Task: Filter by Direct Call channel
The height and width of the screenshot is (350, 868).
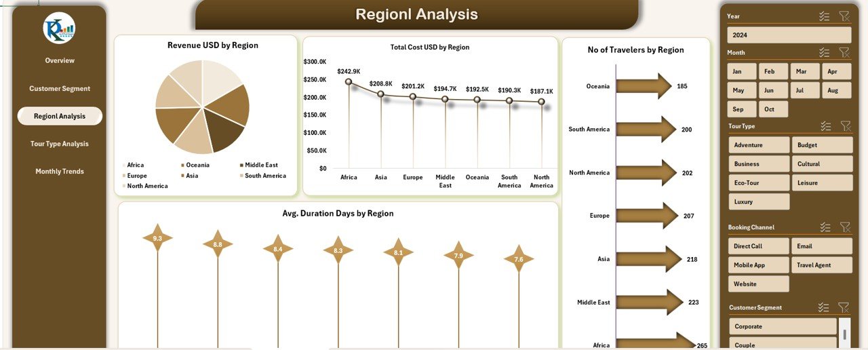Action: [759, 246]
